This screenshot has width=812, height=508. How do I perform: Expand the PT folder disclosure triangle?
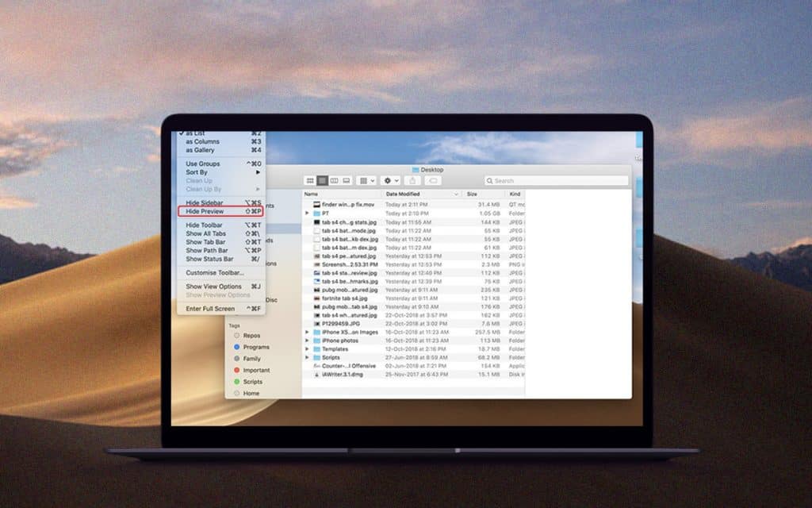(x=308, y=214)
